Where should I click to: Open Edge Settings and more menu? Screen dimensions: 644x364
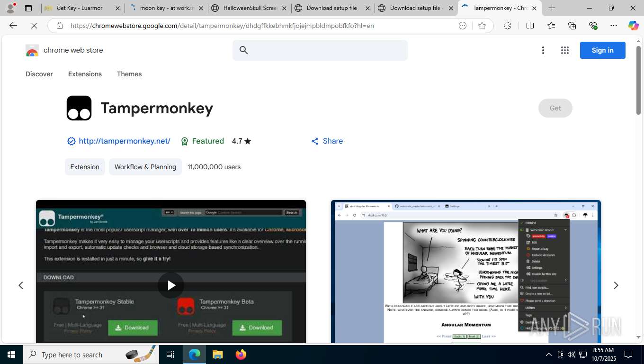pyautogui.click(x=614, y=26)
